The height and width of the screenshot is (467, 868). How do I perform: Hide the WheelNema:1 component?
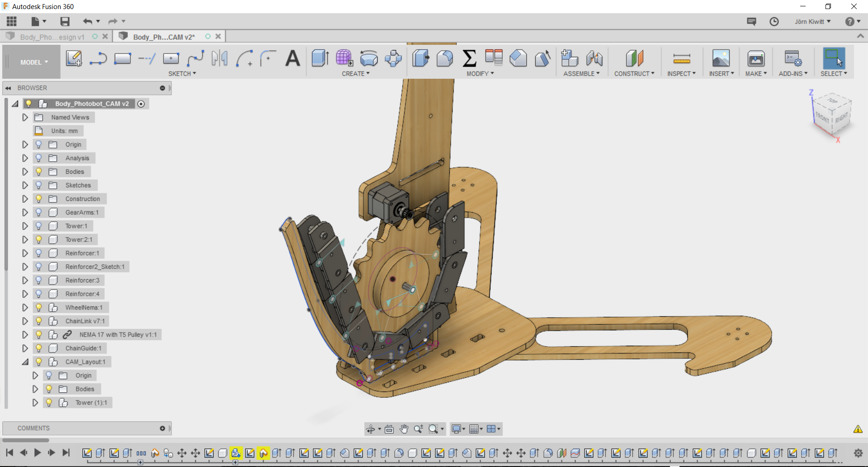(x=39, y=307)
